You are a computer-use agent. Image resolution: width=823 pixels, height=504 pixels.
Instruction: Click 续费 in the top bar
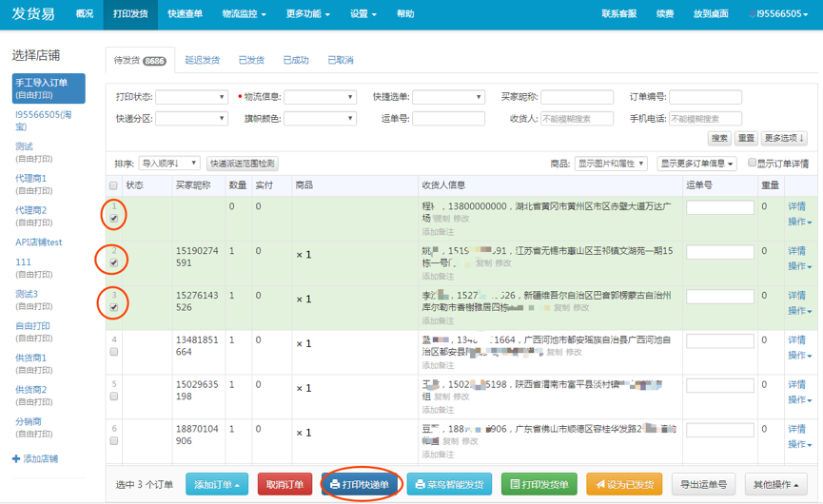664,14
